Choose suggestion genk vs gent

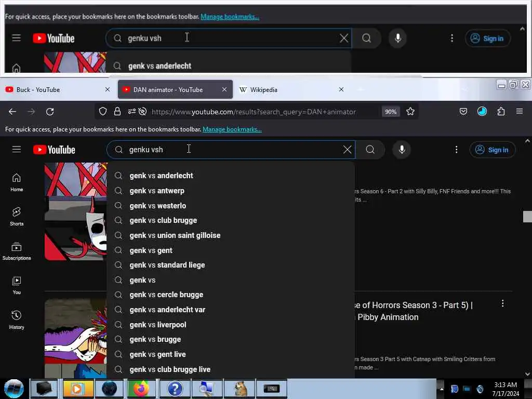(x=231, y=250)
